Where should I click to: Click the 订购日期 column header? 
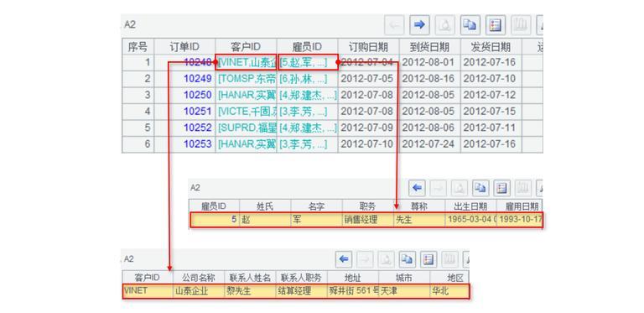click(368, 47)
